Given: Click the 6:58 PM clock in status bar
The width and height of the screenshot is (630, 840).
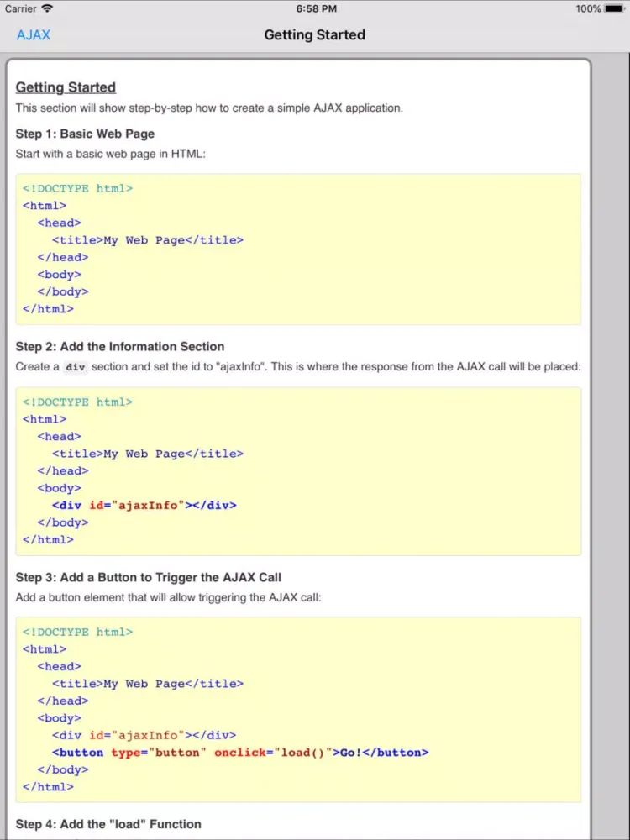Looking at the screenshot, I should [x=316, y=8].
